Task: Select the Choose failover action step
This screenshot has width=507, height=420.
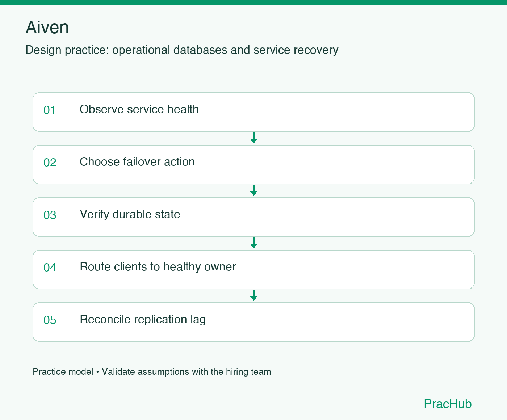Action: [x=253, y=165]
